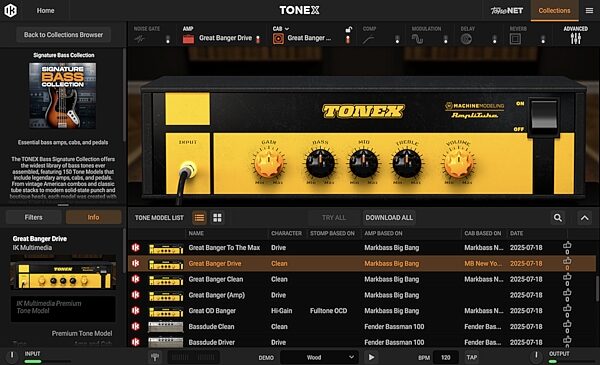Screen dimensions: 600x365
Task: Select the Modulation wave icon
Action: (x=417, y=39)
